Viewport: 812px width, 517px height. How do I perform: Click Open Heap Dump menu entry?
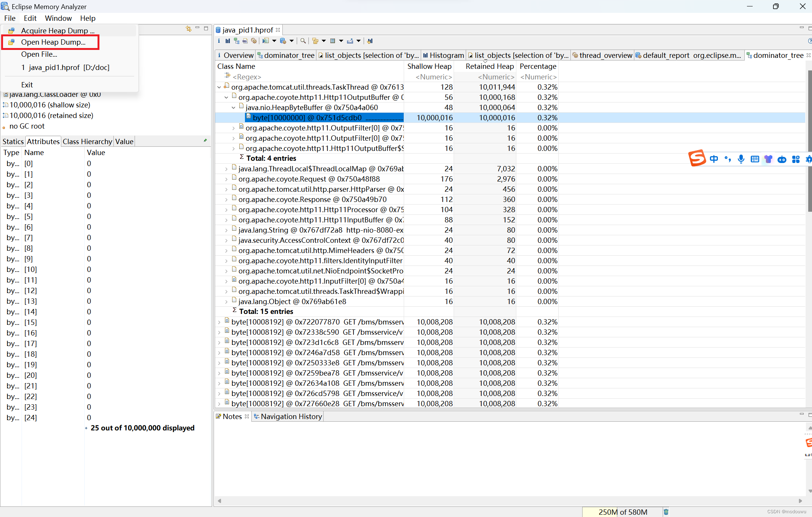[53, 42]
